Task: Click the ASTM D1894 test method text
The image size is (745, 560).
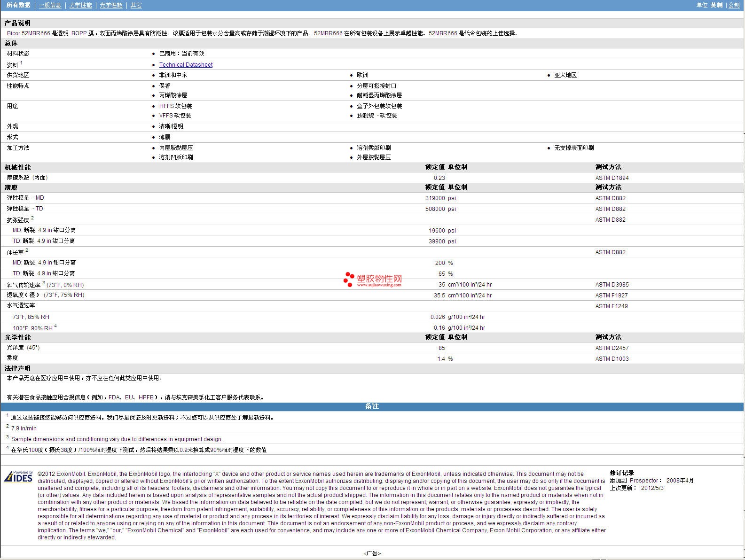Action: coord(612,178)
